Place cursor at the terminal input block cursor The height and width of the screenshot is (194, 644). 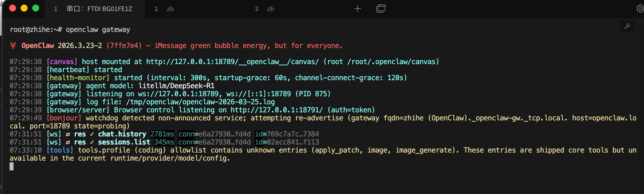pyautogui.click(x=12, y=166)
